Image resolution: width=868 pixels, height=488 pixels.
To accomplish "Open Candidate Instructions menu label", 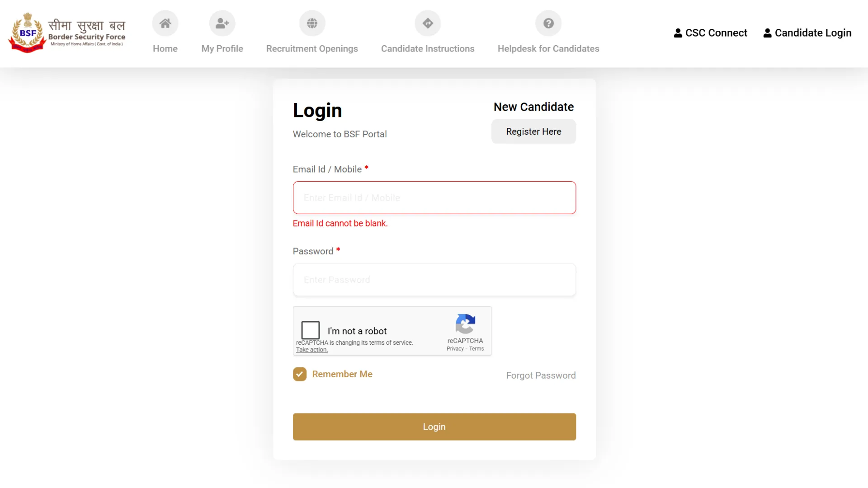I will click(428, 49).
